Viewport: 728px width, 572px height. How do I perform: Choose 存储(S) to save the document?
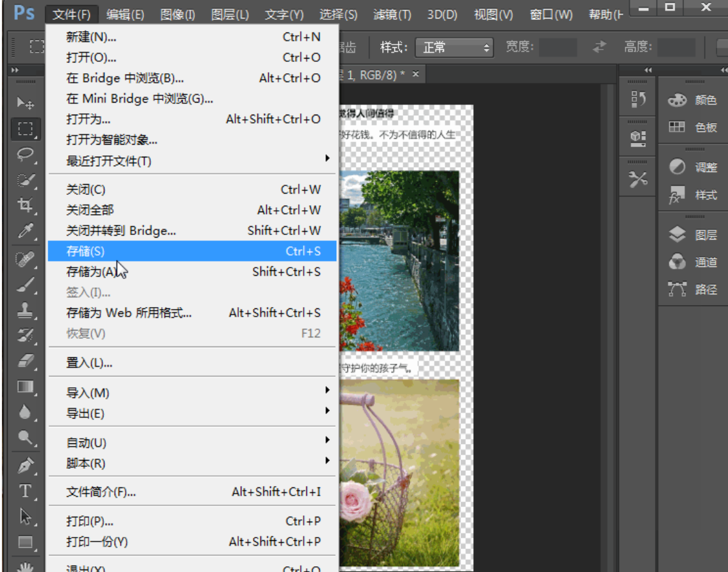pyautogui.click(x=192, y=251)
